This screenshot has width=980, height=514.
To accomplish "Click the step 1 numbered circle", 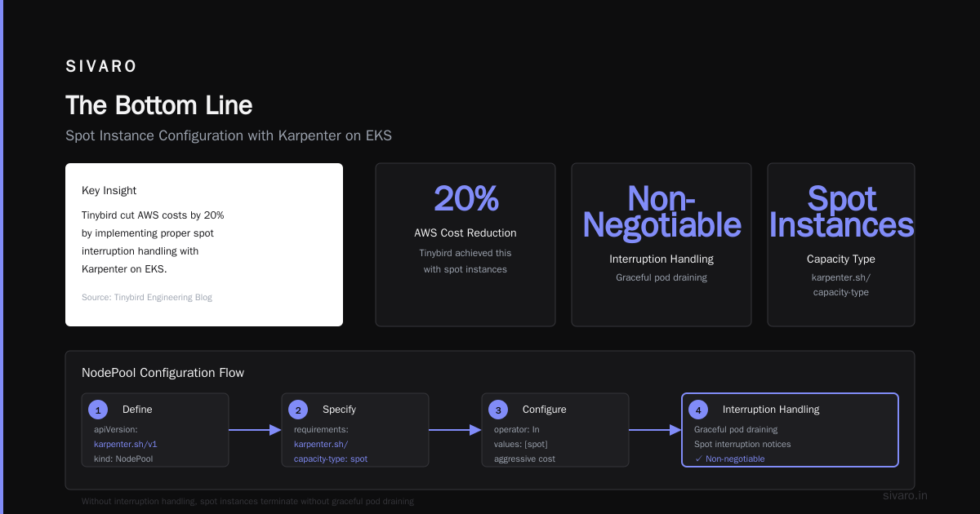I will pyautogui.click(x=98, y=410).
